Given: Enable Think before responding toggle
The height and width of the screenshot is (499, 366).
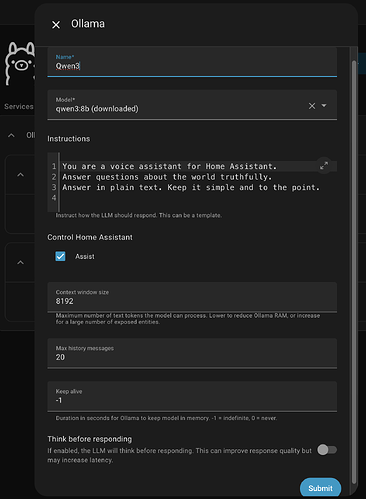Looking at the screenshot, I should point(327,450).
